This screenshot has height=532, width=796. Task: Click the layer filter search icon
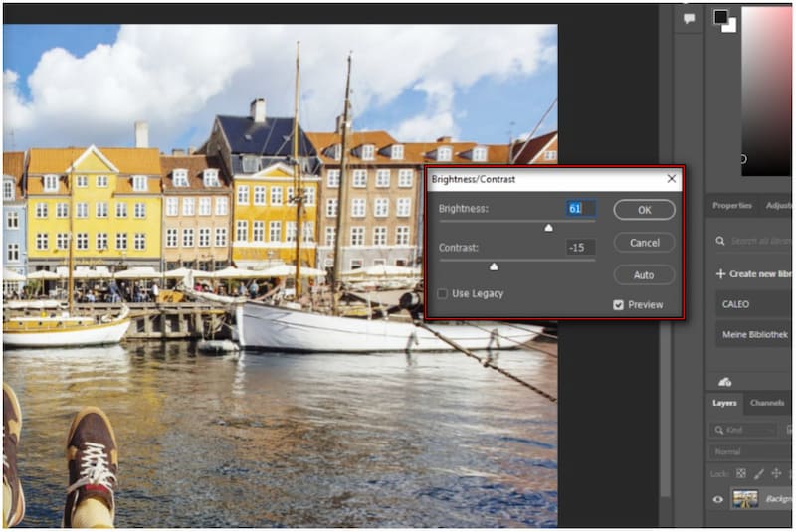(x=718, y=430)
